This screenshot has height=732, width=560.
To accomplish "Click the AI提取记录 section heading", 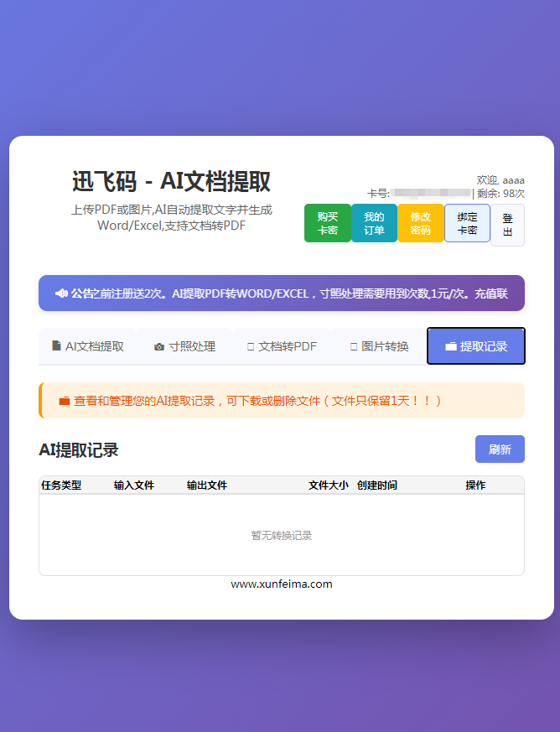I will 79,450.
